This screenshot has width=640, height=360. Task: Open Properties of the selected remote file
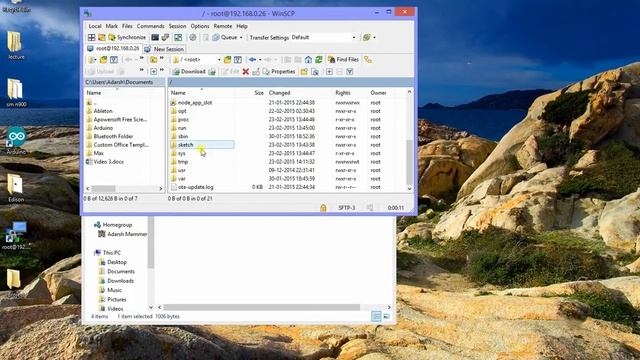[x=279, y=71]
